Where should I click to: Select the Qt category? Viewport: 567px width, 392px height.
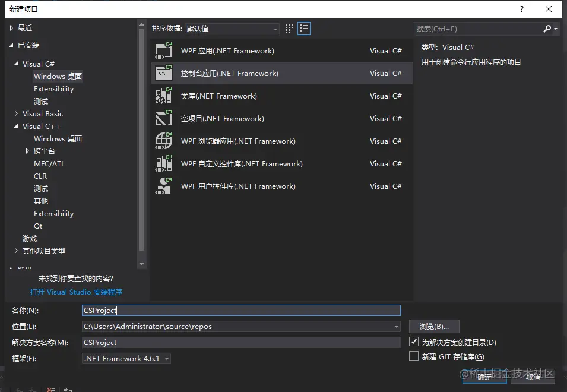(38, 226)
